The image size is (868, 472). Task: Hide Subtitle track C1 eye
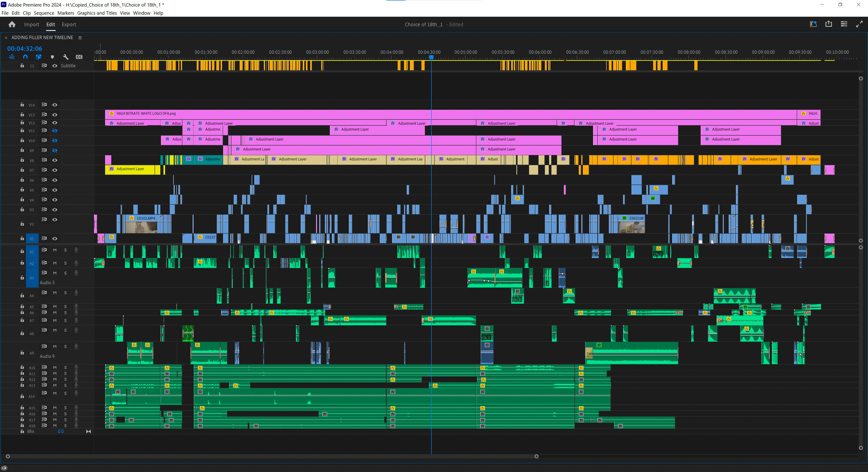[55, 66]
